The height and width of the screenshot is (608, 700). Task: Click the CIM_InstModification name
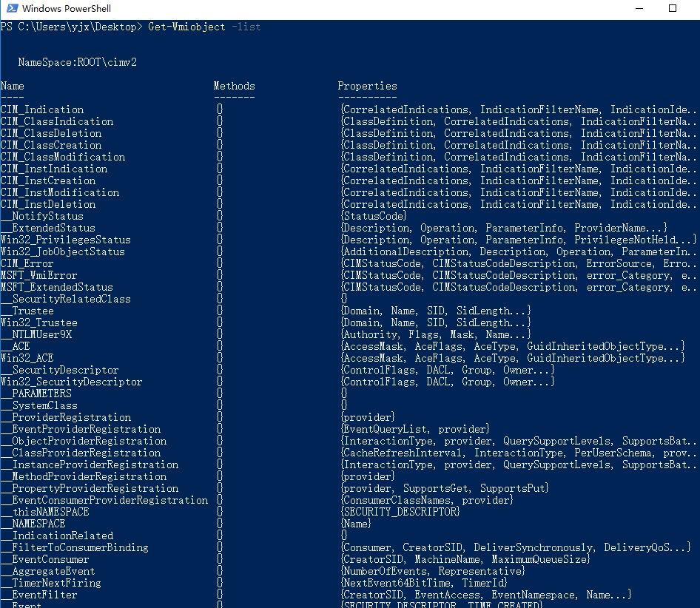[60, 192]
